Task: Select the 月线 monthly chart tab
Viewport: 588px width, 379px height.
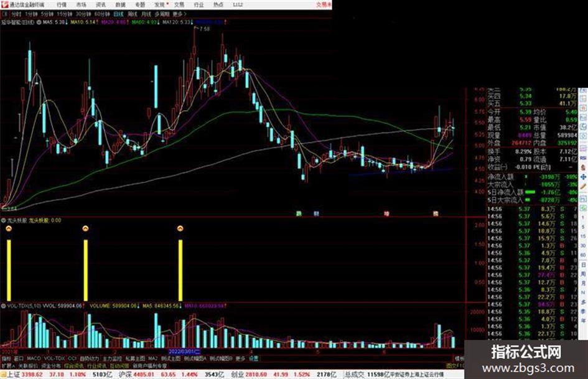Action: [x=146, y=14]
